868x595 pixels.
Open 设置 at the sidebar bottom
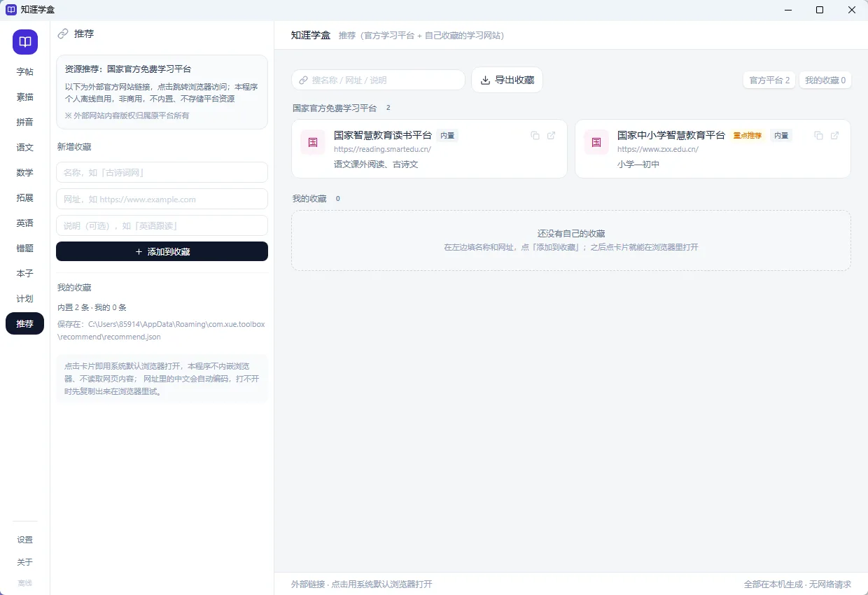click(25, 540)
